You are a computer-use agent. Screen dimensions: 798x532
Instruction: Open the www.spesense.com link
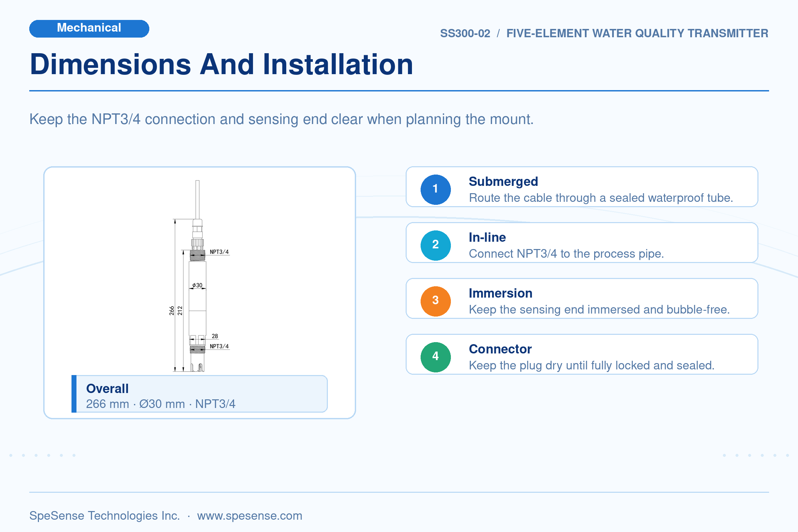(x=249, y=515)
